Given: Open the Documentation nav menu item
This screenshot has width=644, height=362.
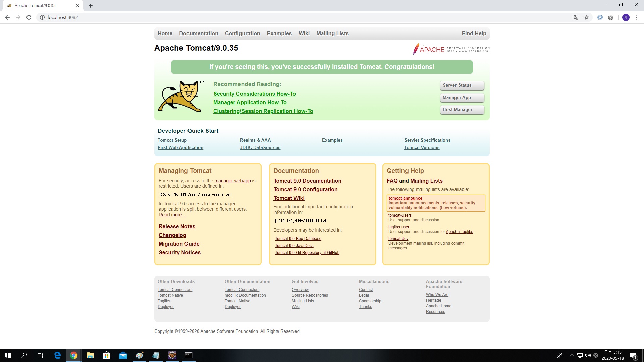Looking at the screenshot, I should (x=199, y=34).
